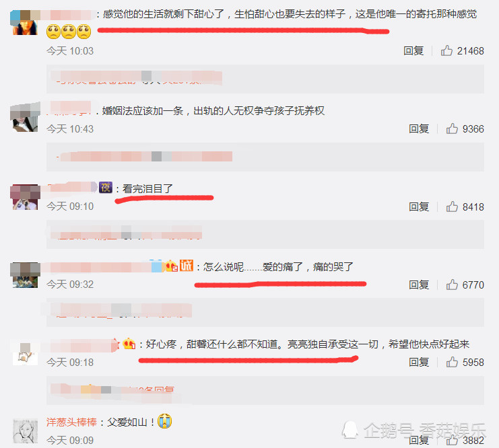
Task: Open avatar of 洋葱头棒棒
Action: click(25, 431)
